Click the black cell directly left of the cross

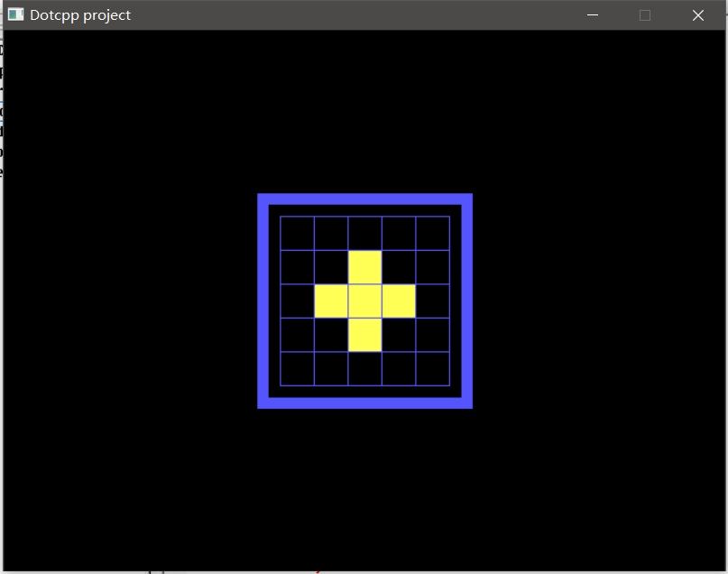coord(297,301)
